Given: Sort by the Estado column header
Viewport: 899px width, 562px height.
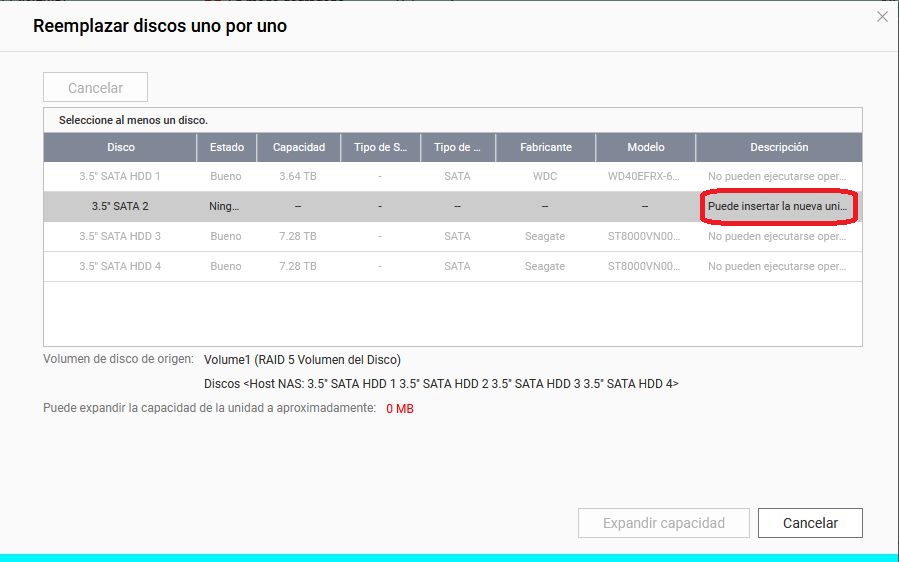Looking at the screenshot, I should 226,147.
